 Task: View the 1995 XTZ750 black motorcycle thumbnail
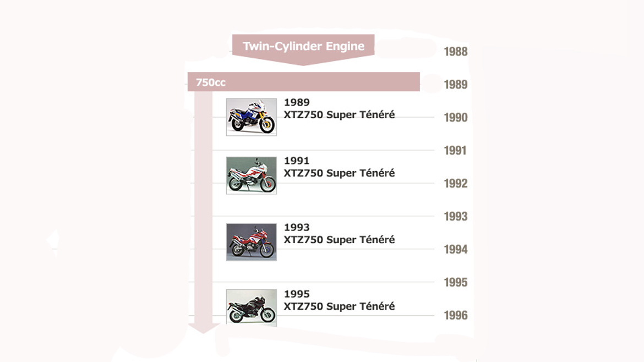pos(252,308)
